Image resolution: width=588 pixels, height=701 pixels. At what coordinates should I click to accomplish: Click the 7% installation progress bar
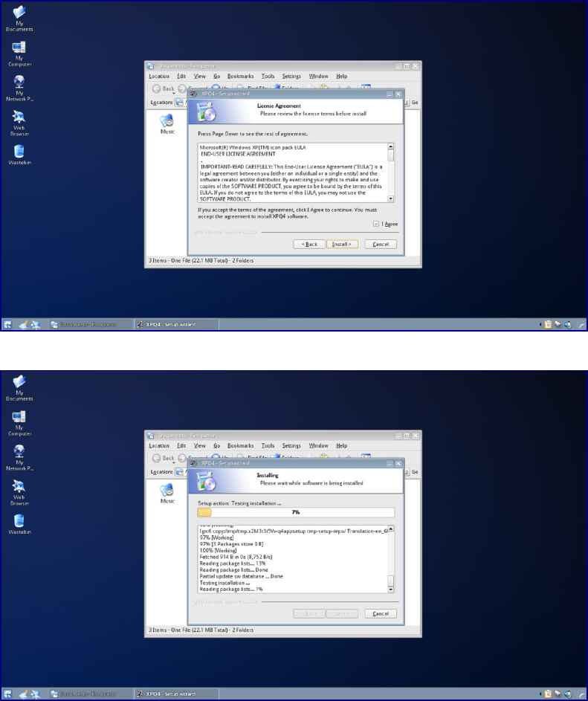pyautogui.click(x=296, y=512)
